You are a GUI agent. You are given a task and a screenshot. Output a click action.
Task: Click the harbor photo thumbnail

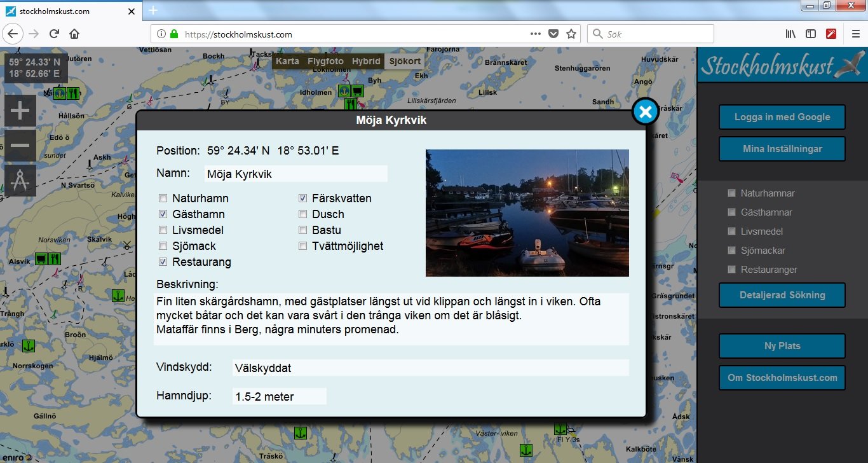527,212
